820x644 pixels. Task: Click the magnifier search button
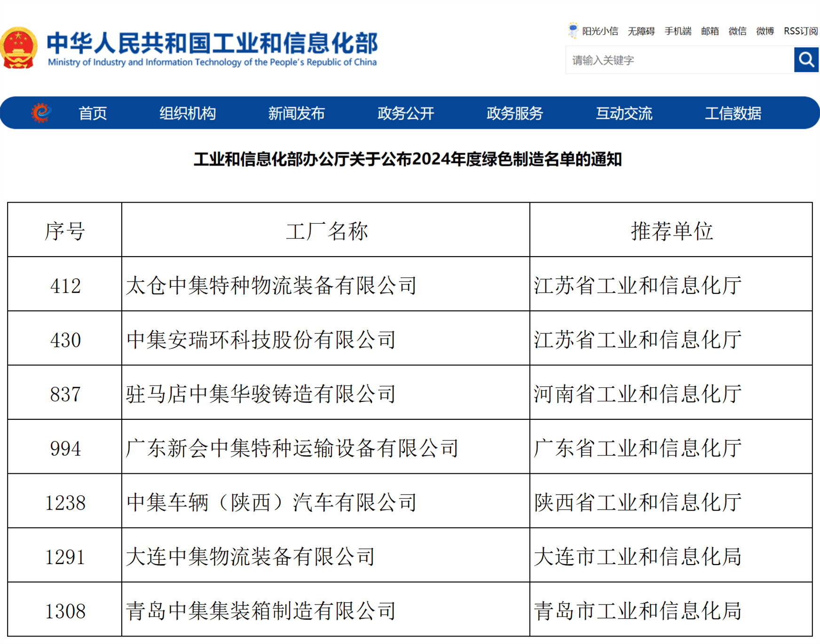806,60
